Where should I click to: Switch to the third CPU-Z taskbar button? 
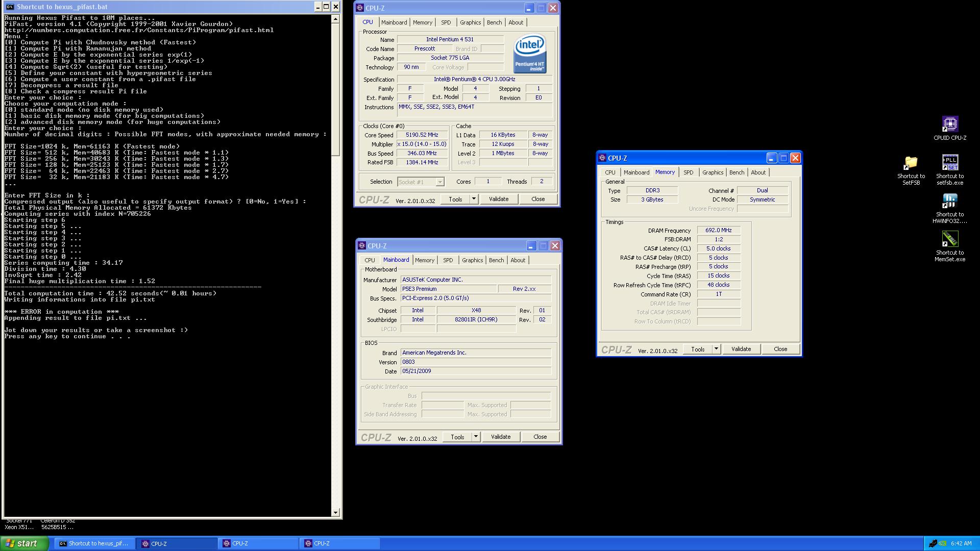pyautogui.click(x=340, y=543)
